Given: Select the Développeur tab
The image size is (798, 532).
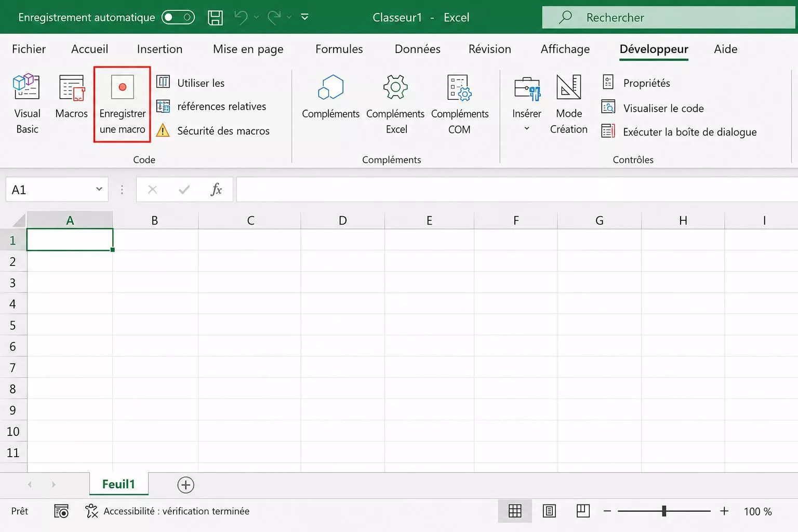Looking at the screenshot, I should click(654, 49).
